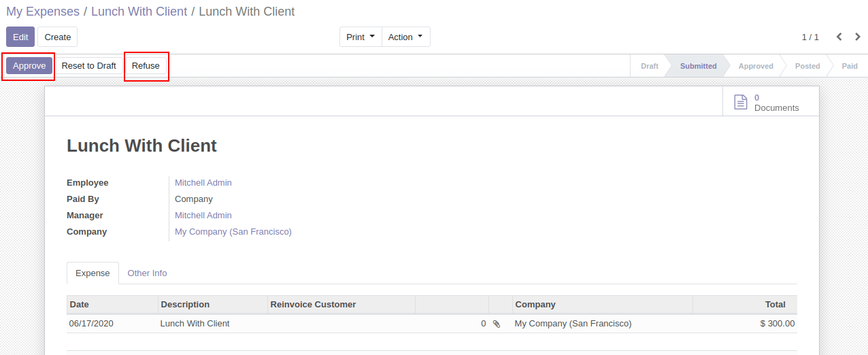Image resolution: width=868 pixels, height=355 pixels.
Task: Open the paperclip attachment icon in expense row
Action: [496, 324]
